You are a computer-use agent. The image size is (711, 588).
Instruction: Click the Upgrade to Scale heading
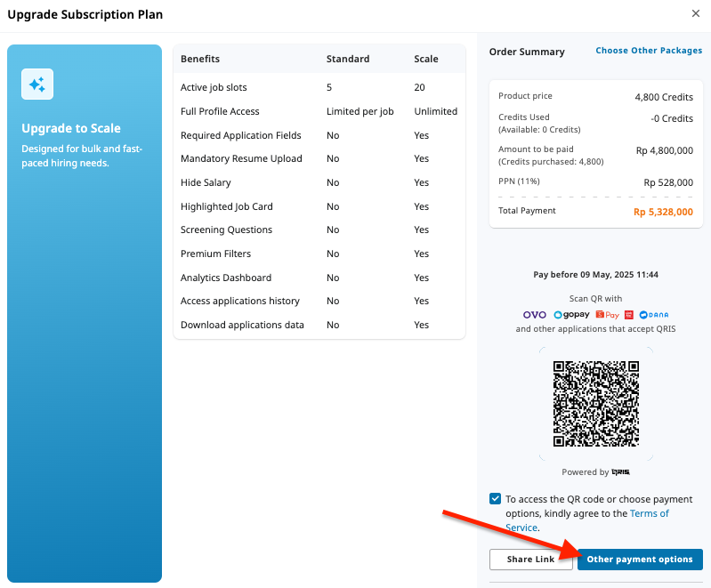71,129
